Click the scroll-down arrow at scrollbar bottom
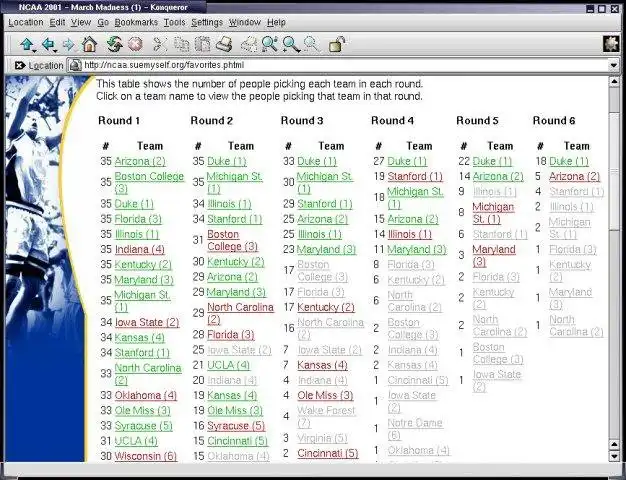This screenshot has width=626, height=480. pyautogui.click(x=614, y=456)
